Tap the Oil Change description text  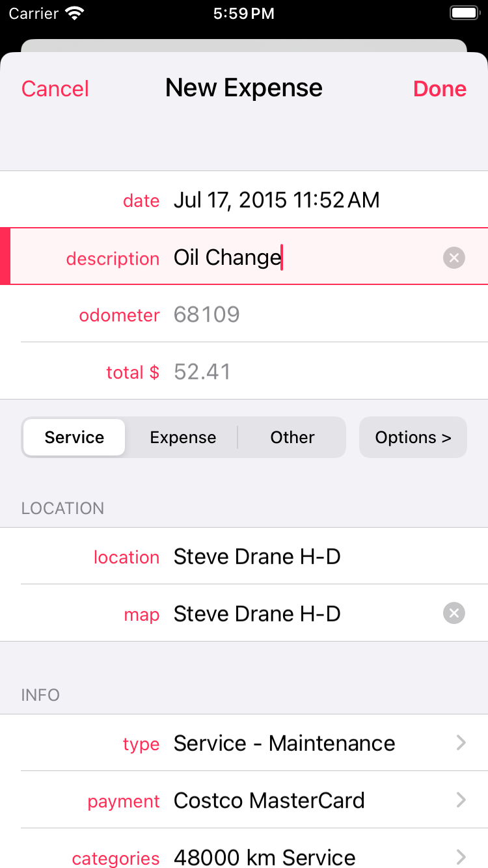pyautogui.click(x=227, y=258)
